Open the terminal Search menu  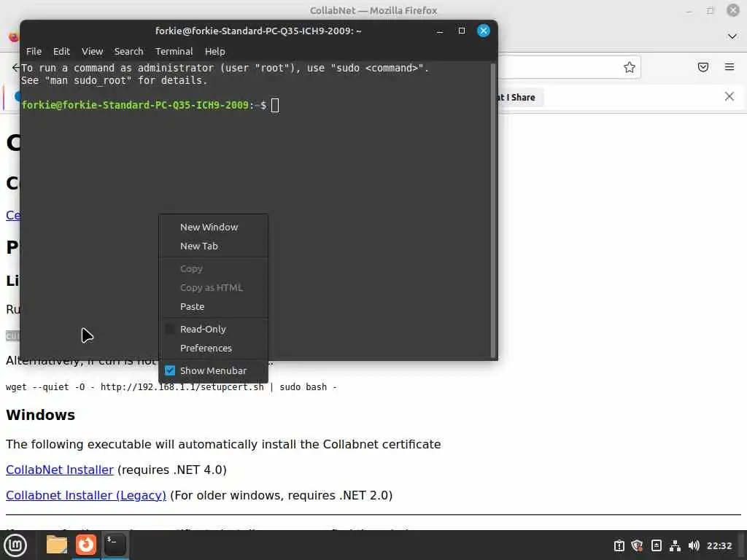[128, 52]
